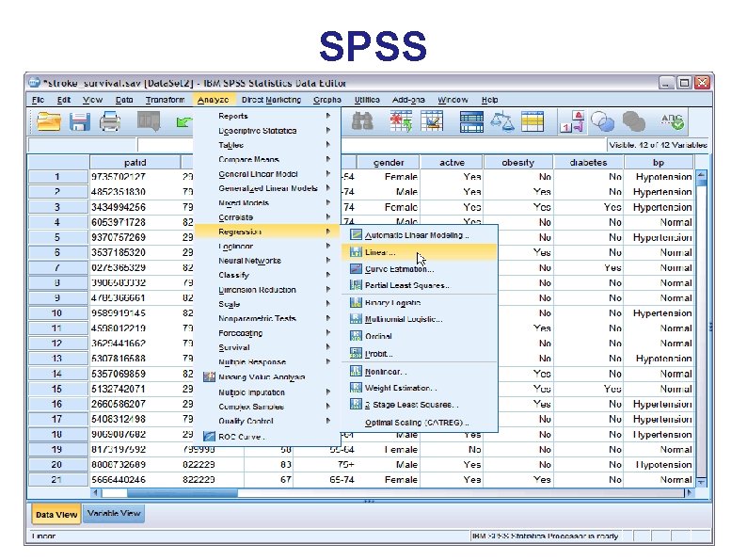The height and width of the screenshot is (560, 747).
Task: Click the Partial Least Squares icon
Action: [x=356, y=285]
